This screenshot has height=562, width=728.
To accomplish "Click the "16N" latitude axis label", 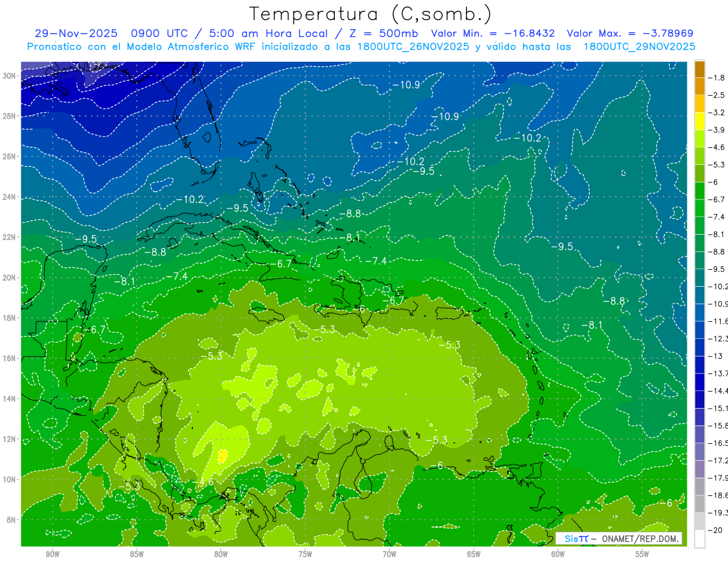I will pos(10,358).
